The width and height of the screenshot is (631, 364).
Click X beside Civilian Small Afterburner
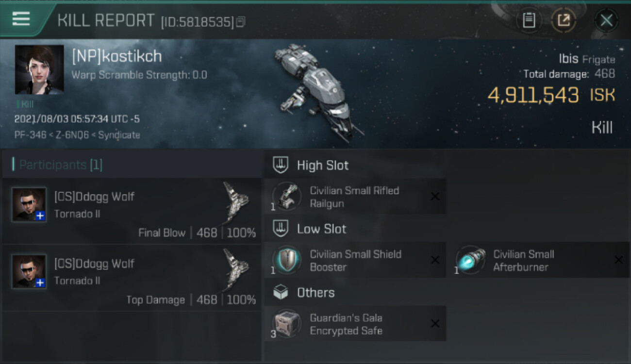[618, 260]
